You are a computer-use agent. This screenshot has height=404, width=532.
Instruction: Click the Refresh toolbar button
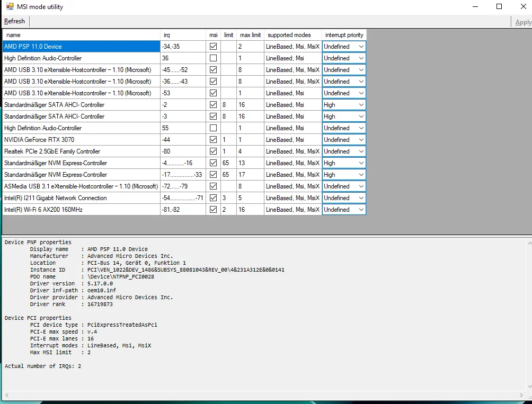coord(15,21)
